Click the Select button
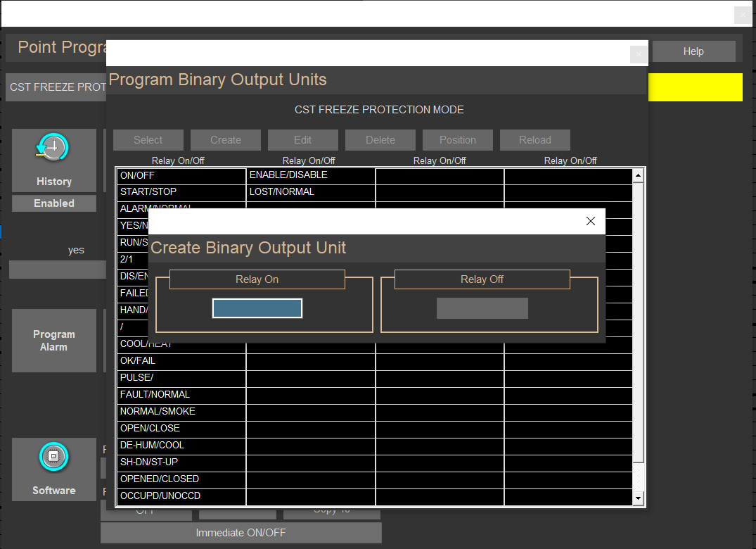 tap(148, 140)
